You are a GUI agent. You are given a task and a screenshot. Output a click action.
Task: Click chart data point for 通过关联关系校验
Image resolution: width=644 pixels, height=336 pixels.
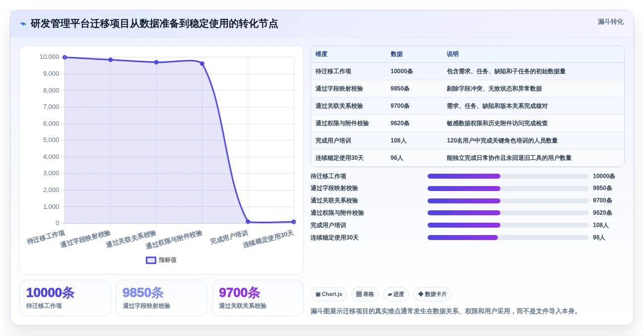[x=156, y=62]
